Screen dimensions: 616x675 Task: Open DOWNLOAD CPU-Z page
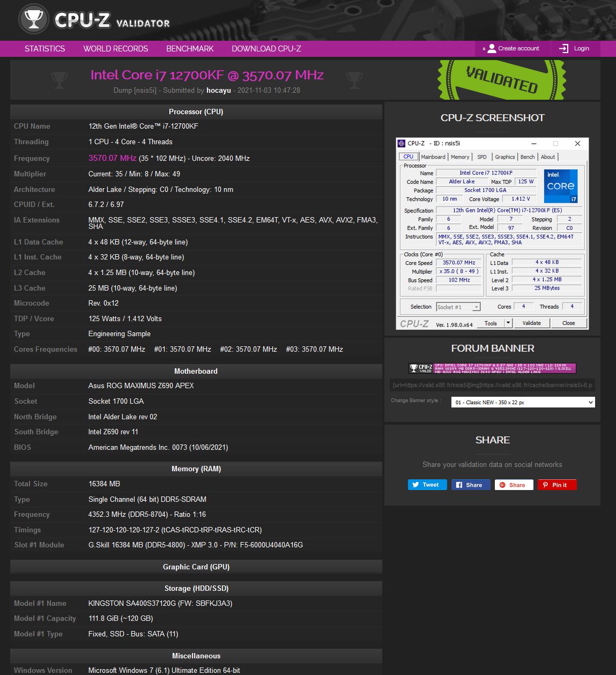266,49
